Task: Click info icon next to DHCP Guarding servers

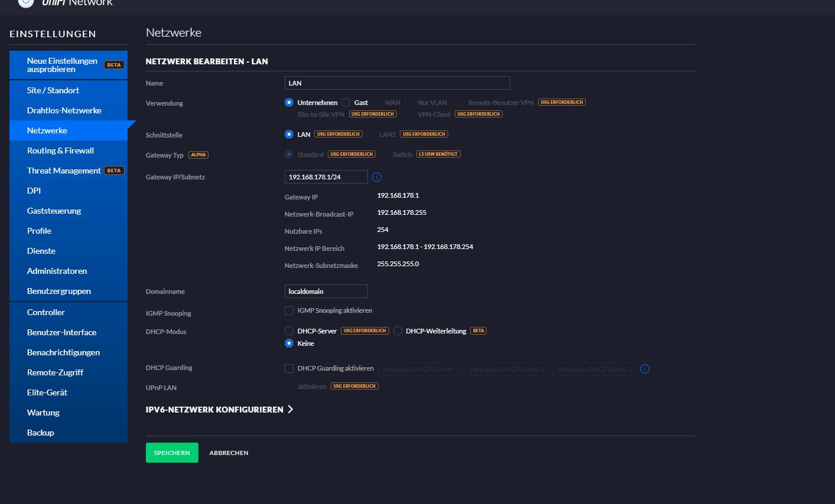Action: 645,369
